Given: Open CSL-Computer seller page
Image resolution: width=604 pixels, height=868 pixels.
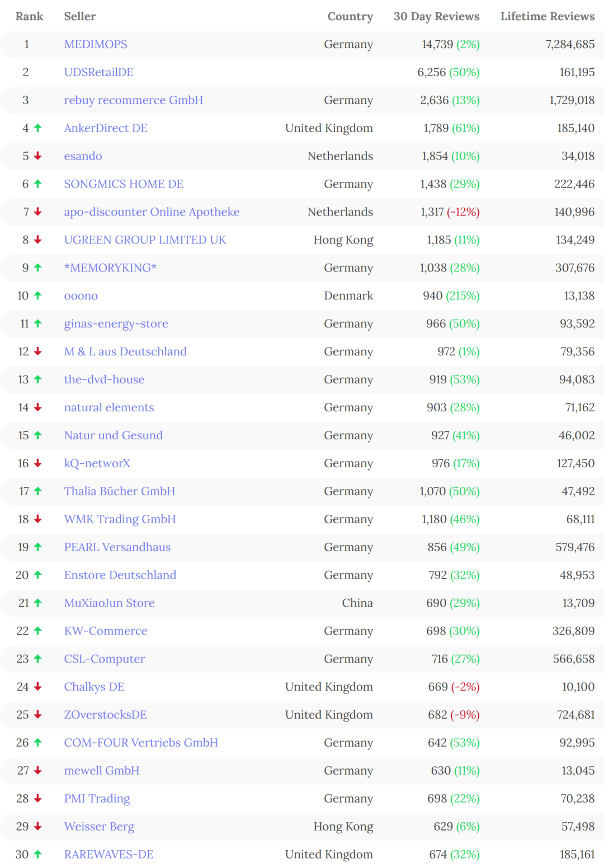Looking at the screenshot, I should tap(105, 659).
